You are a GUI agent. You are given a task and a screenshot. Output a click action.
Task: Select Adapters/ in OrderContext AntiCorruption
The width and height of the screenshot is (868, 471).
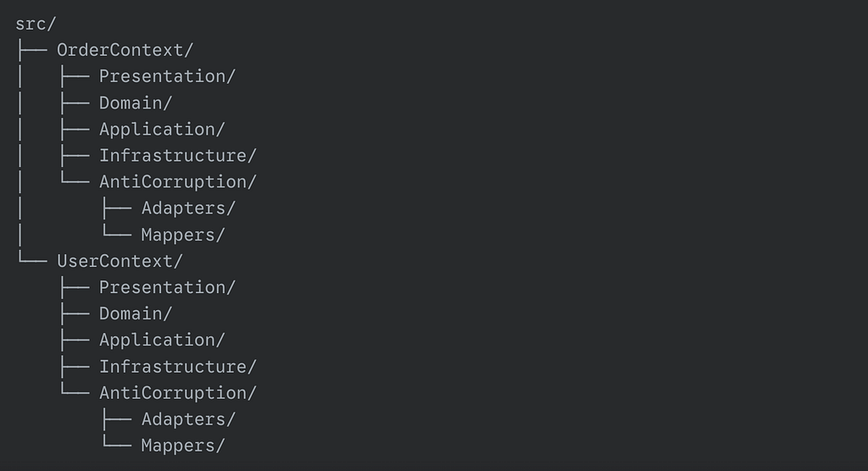coord(188,208)
